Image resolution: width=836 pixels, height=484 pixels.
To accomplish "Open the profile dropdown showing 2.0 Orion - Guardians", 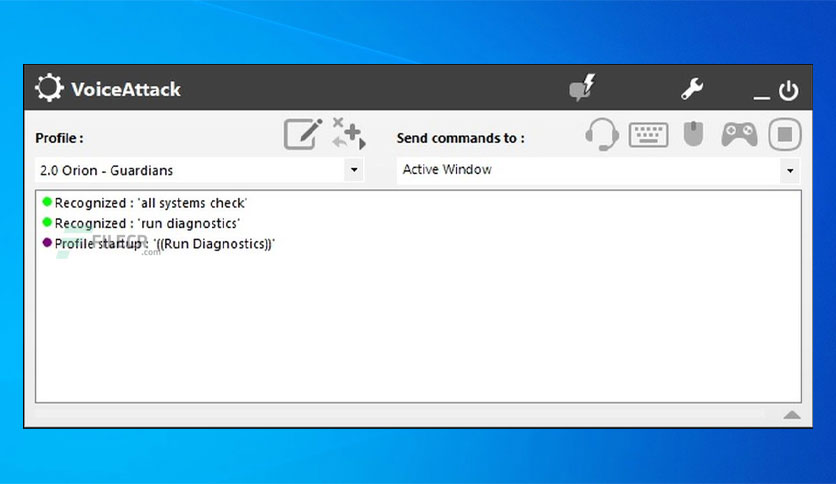I will click(199, 170).
